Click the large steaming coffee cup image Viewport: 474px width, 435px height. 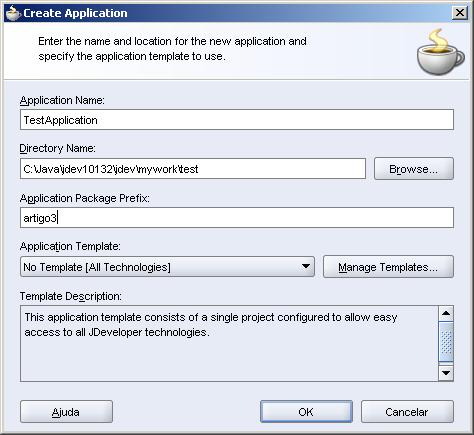[440, 52]
